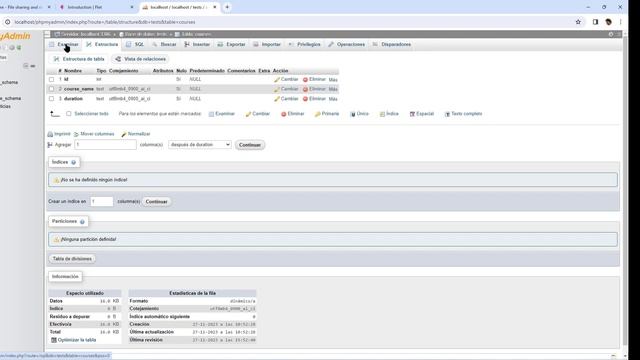Click the Primaria key icon

[318, 114]
